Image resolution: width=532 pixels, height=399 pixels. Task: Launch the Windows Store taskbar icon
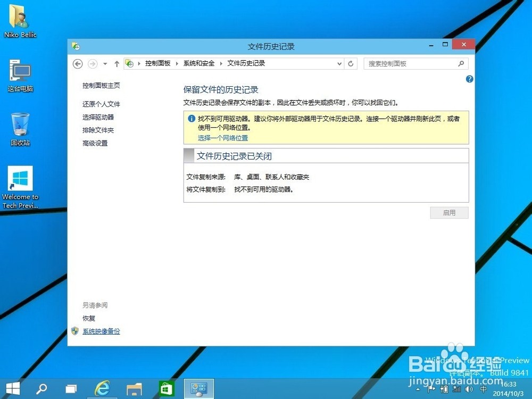(x=167, y=389)
